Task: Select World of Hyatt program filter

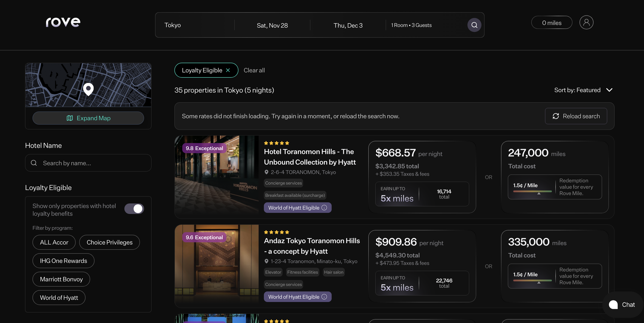Action: [x=59, y=298]
